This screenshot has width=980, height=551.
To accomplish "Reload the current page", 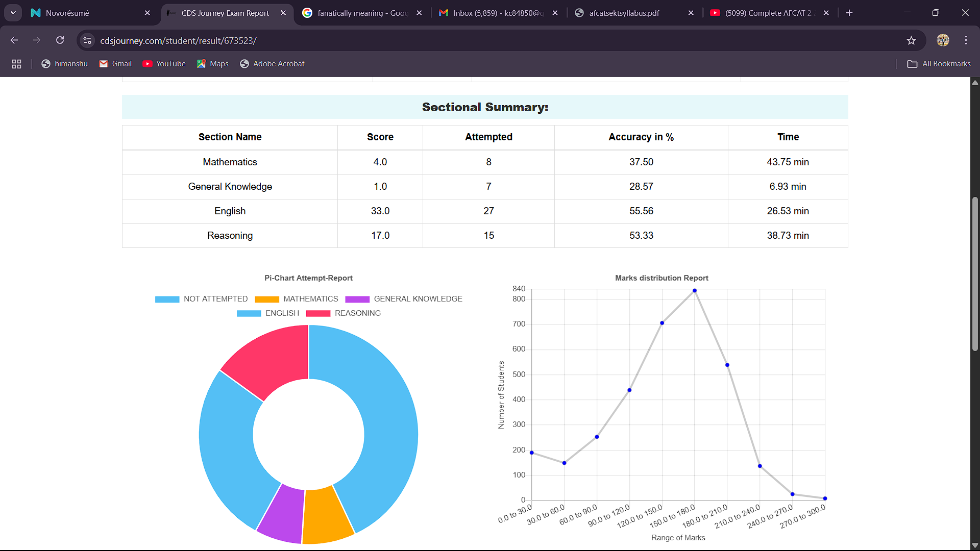I will pyautogui.click(x=60, y=40).
